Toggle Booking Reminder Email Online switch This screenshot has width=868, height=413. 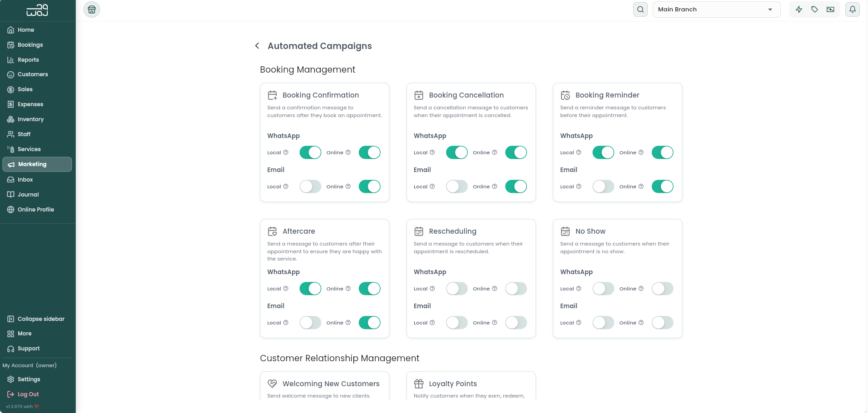[x=663, y=187]
